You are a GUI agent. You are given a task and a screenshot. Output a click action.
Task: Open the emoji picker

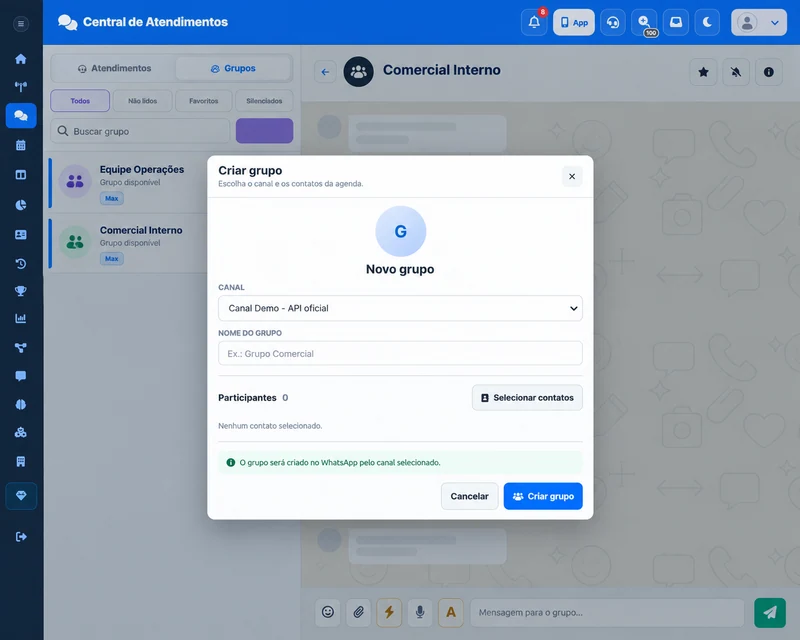[x=328, y=612]
